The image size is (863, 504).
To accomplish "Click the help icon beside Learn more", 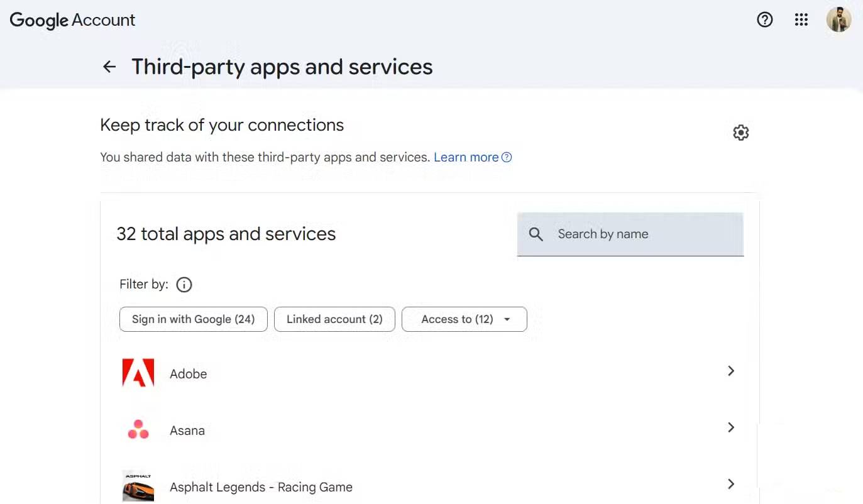I will point(507,157).
